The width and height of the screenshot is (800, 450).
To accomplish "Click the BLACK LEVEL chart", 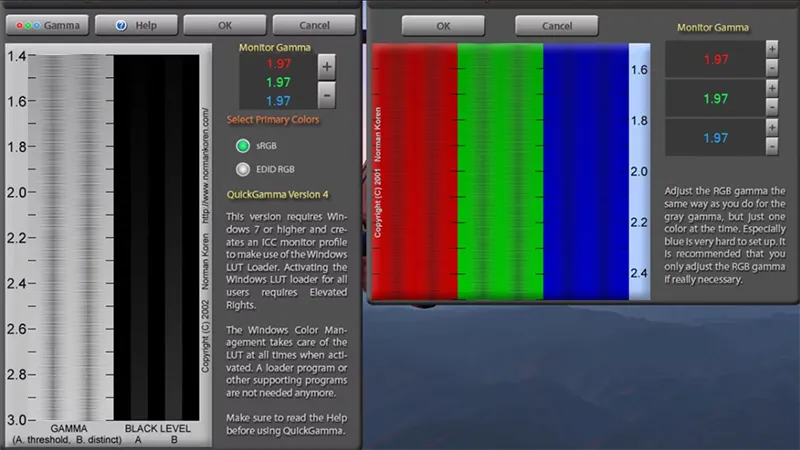I will click(x=156, y=237).
